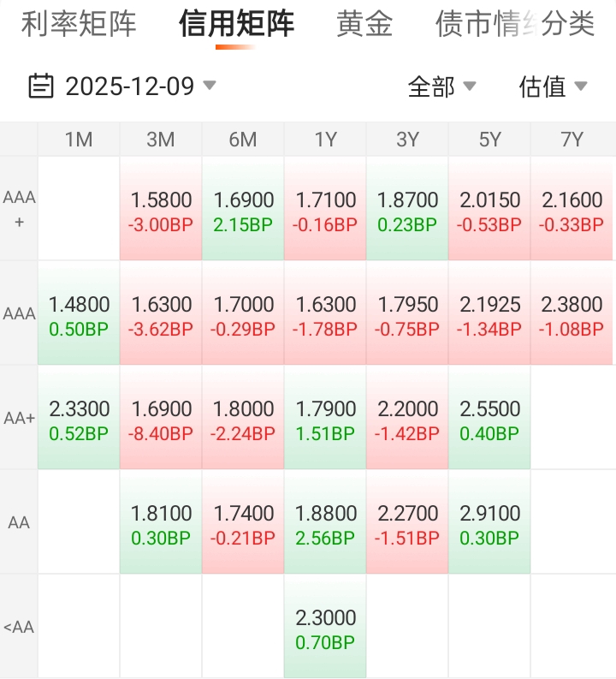The width and height of the screenshot is (616, 679).
Task: Select the AAA+ rating row label
Action: (x=19, y=209)
